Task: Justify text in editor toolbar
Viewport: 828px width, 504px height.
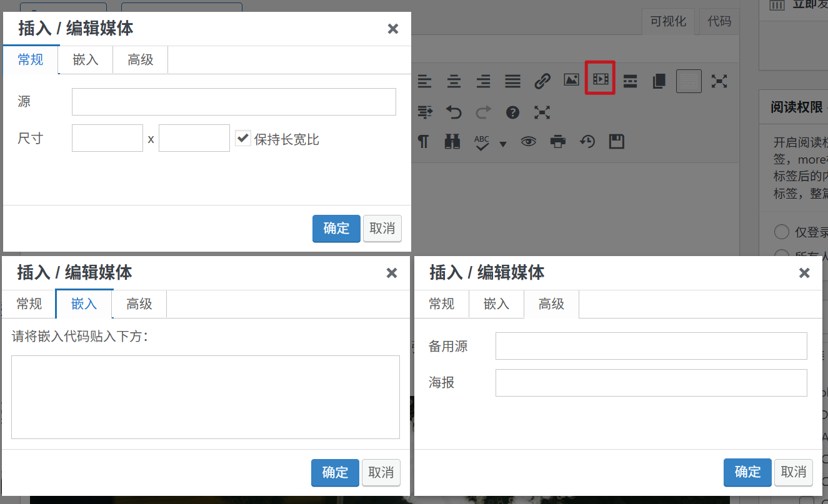Action: (512, 81)
